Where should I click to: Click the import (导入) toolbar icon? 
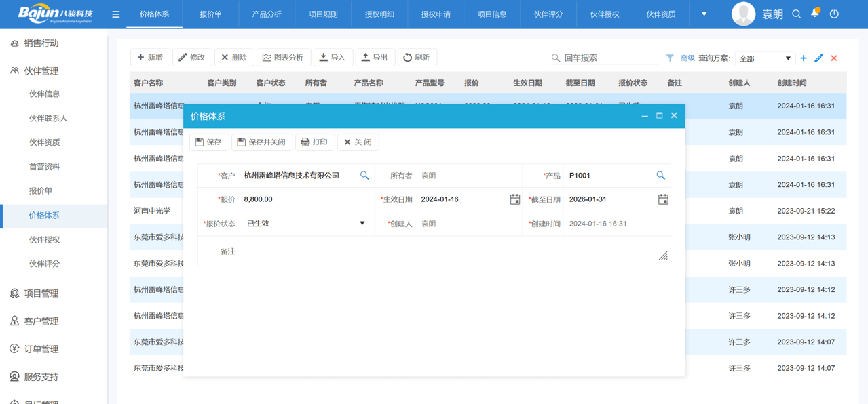click(324, 58)
